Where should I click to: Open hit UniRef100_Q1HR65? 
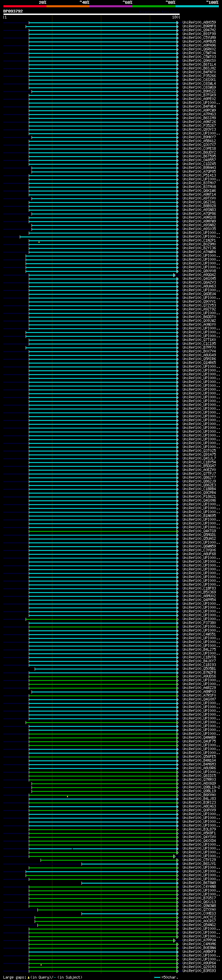point(199,363)
